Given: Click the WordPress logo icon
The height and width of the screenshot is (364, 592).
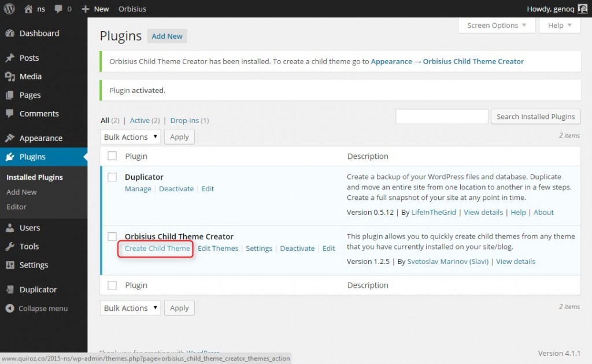Looking at the screenshot, I should pyautogui.click(x=9, y=9).
